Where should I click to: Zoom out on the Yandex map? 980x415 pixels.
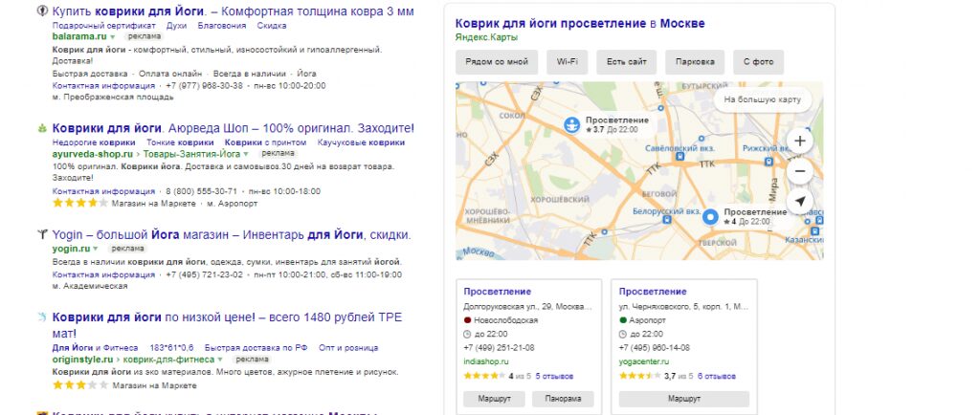(800, 171)
